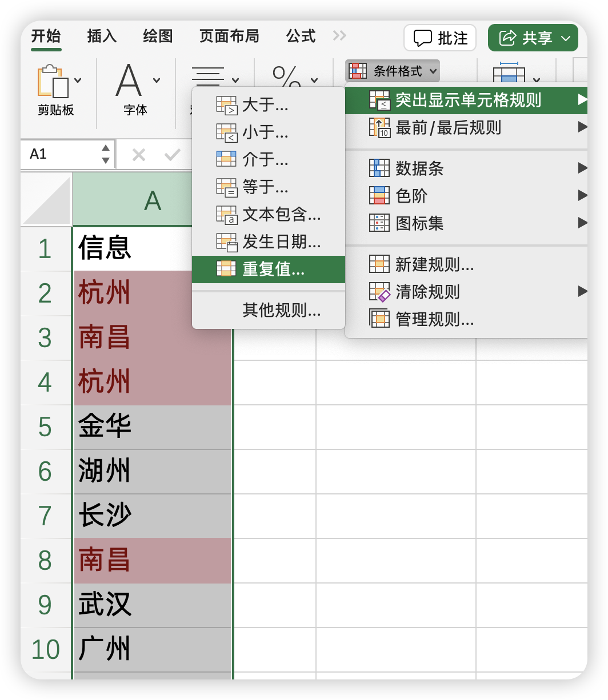
Task: Select 管理规则... menu entry
Action: point(467,319)
